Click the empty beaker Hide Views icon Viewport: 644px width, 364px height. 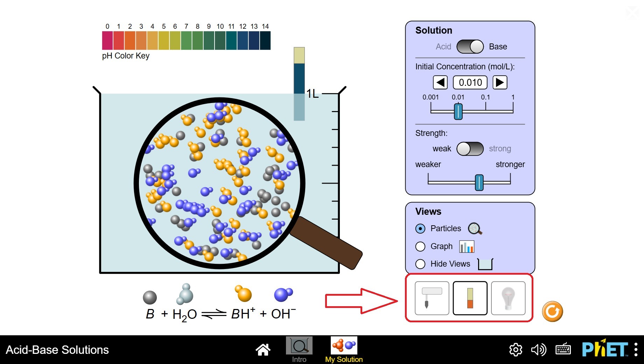tap(485, 264)
